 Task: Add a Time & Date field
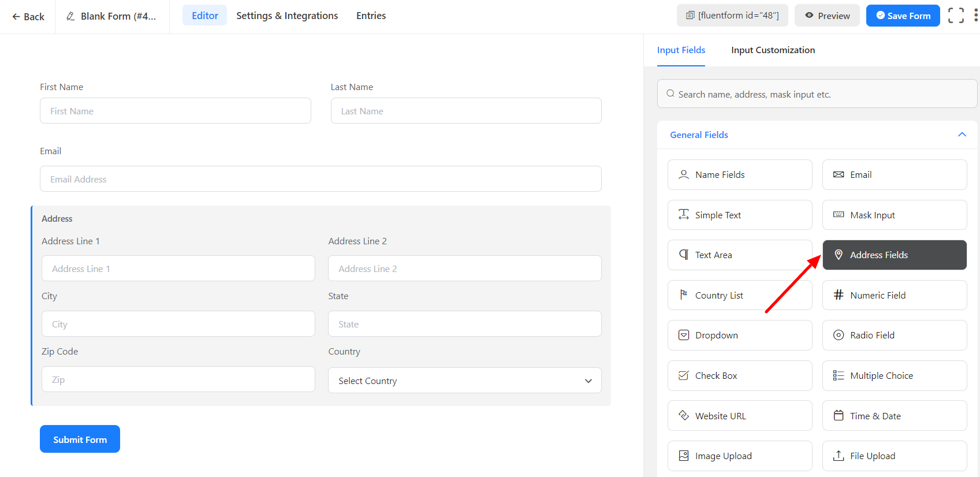click(x=894, y=416)
